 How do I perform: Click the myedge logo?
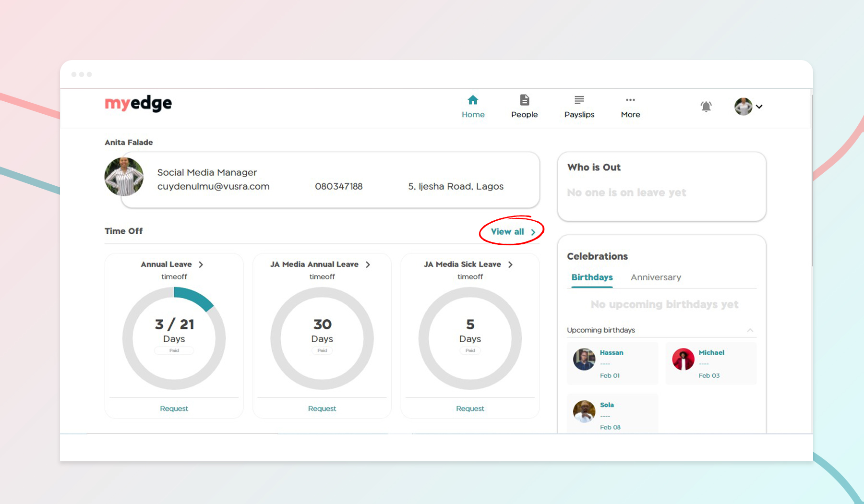click(138, 104)
